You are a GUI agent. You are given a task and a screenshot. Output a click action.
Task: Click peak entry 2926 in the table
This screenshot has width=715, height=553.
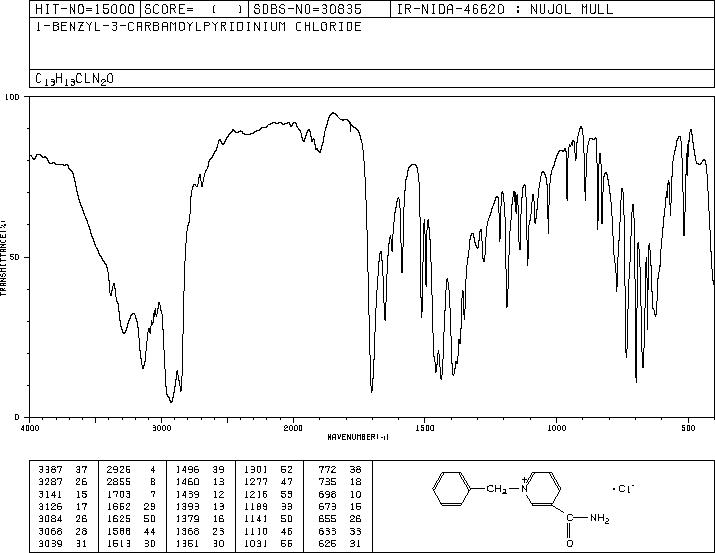pos(119,470)
